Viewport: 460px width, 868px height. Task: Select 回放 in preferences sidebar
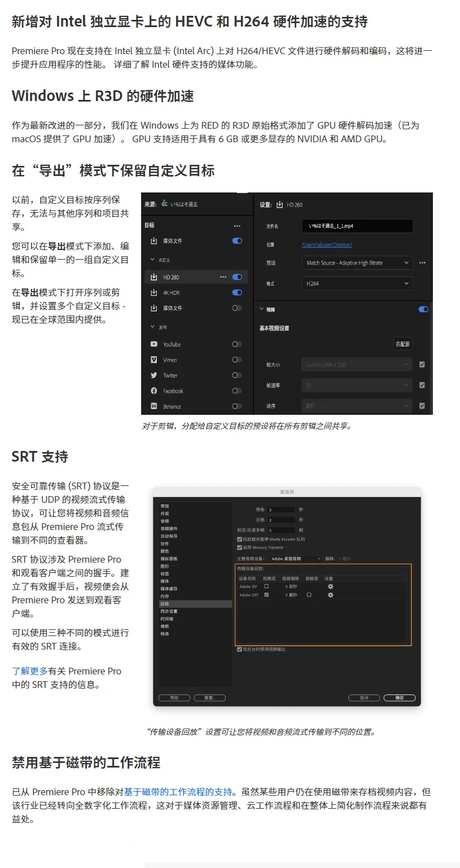[x=195, y=604]
